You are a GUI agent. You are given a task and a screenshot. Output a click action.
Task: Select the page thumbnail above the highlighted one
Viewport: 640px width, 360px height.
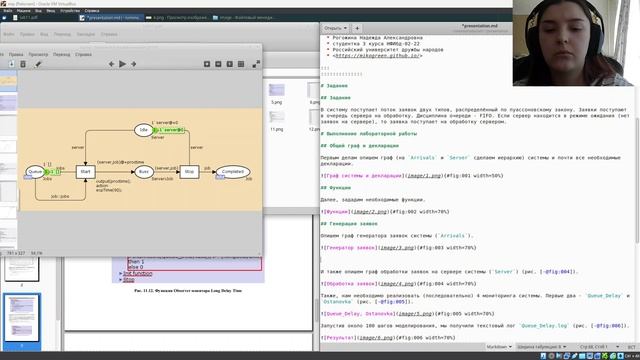(x=22, y=269)
